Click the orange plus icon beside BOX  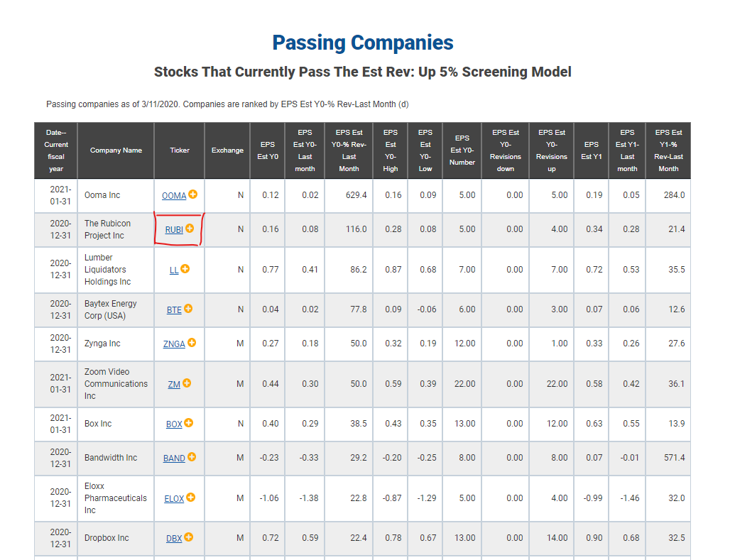click(188, 423)
